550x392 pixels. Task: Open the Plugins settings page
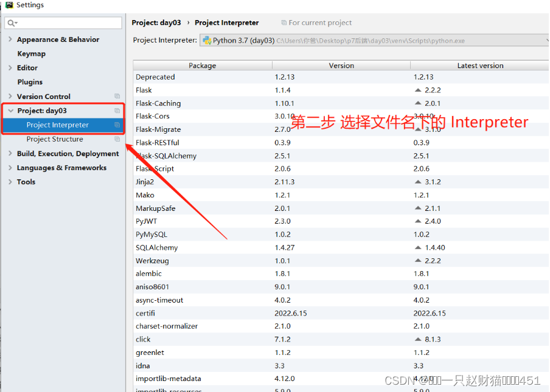pyautogui.click(x=30, y=82)
